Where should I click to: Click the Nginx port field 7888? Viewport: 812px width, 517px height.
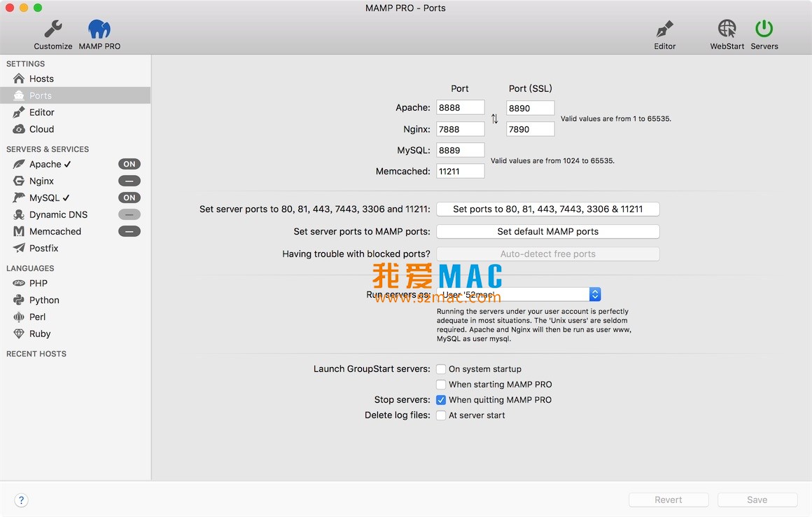tap(461, 129)
